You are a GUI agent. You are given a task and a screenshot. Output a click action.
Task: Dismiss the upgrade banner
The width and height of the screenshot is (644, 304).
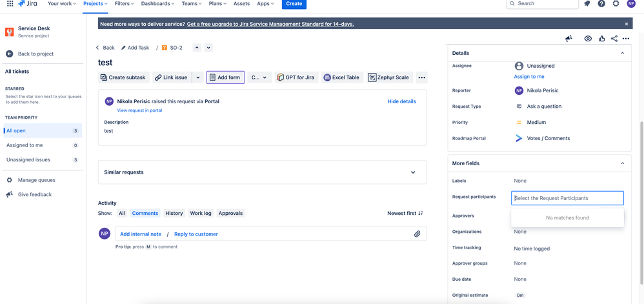tap(627, 24)
